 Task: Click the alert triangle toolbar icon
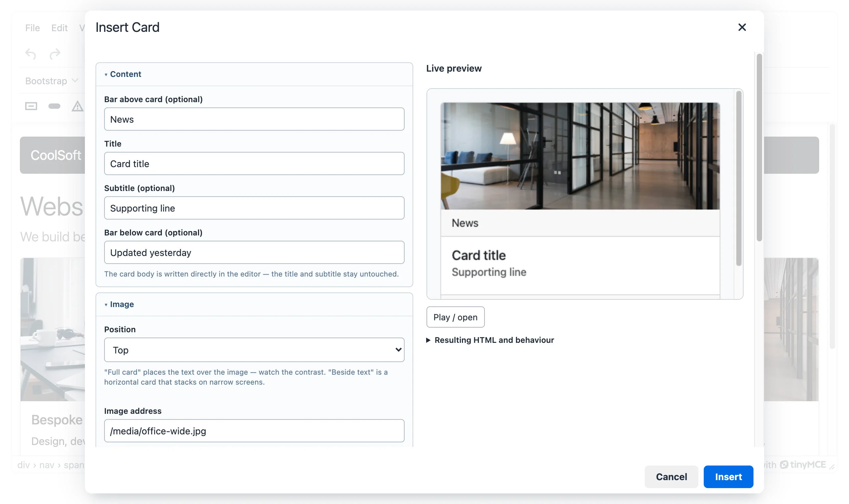coord(77,106)
